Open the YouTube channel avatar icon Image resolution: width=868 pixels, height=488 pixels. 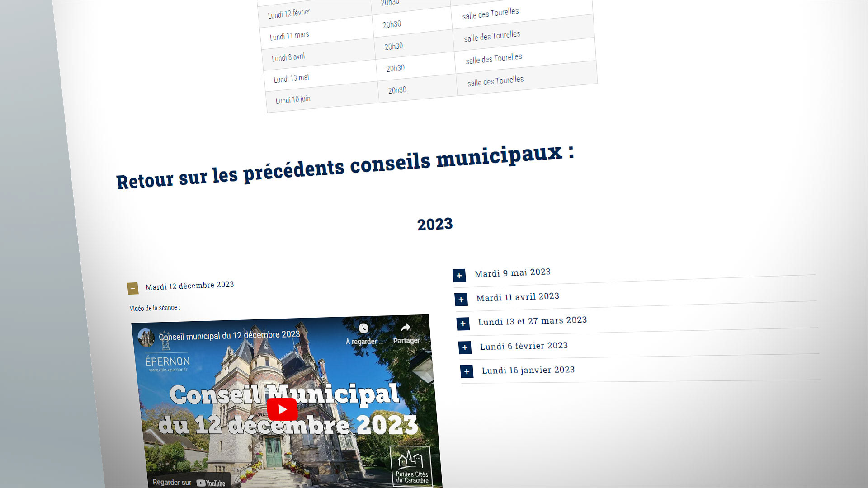(x=146, y=338)
